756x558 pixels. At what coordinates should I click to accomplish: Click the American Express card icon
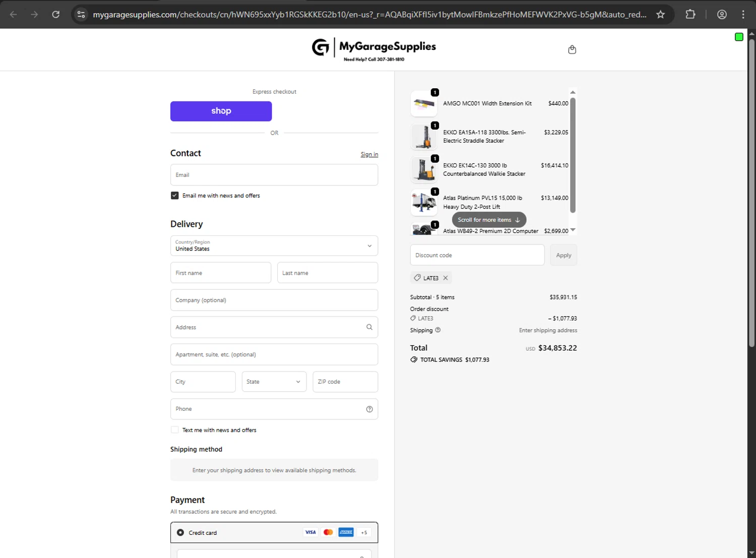(x=346, y=532)
